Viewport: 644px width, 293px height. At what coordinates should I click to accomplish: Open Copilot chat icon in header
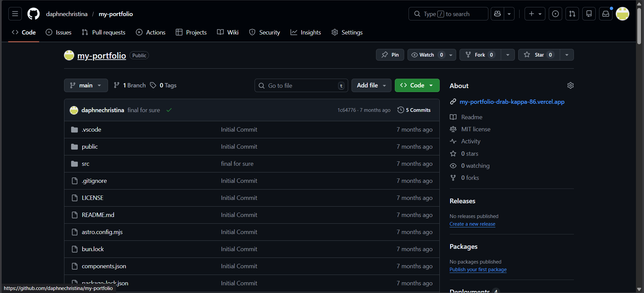click(497, 14)
